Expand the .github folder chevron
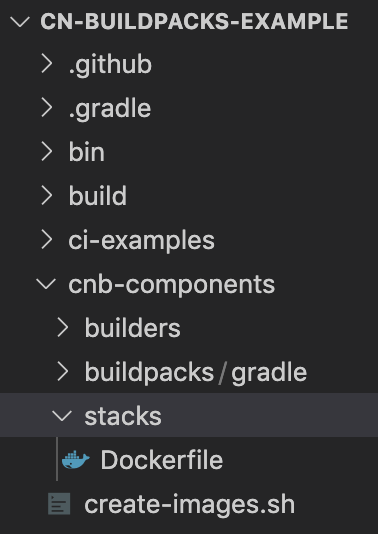Viewport: 378px width, 534px height. pyautogui.click(x=47, y=64)
